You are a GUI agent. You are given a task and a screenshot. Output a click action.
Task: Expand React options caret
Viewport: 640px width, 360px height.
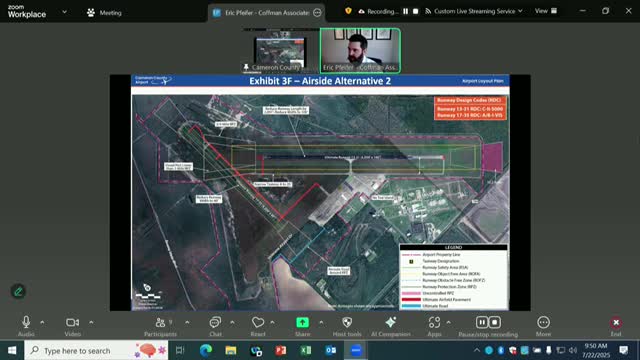point(272,322)
